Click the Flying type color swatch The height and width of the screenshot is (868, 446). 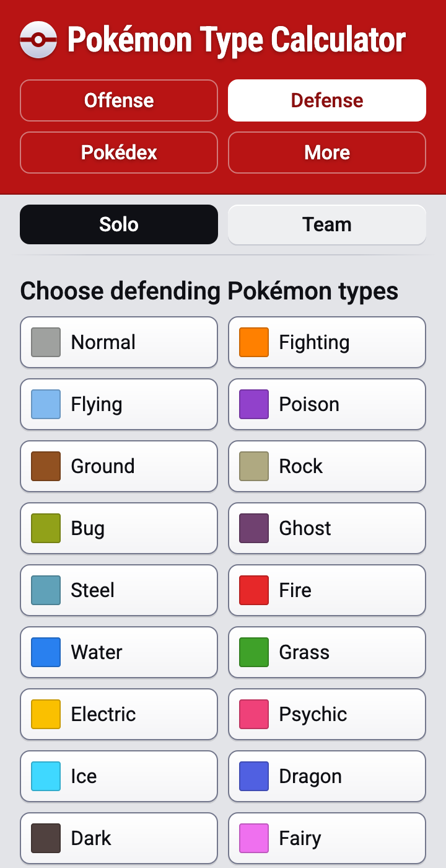pos(46,404)
